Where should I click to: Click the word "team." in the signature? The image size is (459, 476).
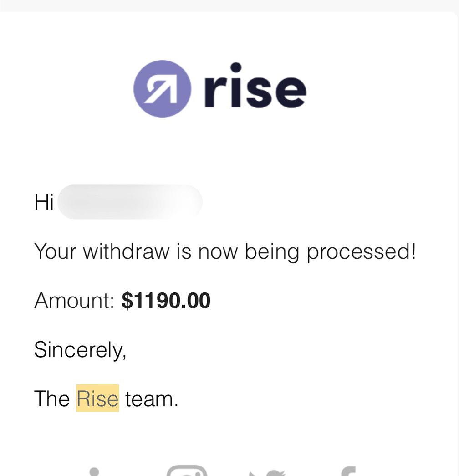coord(151,399)
